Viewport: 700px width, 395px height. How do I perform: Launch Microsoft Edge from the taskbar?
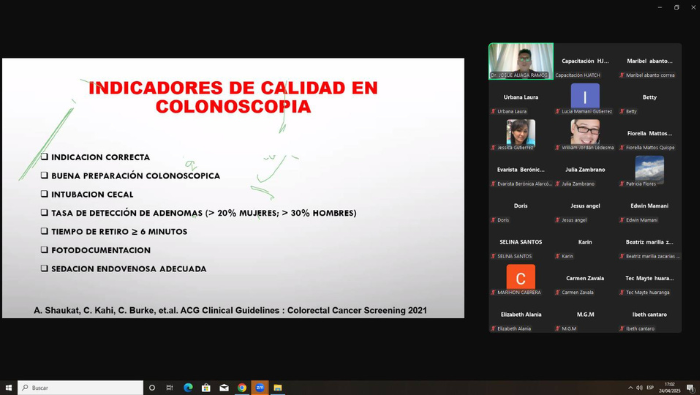click(x=188, y=387)
